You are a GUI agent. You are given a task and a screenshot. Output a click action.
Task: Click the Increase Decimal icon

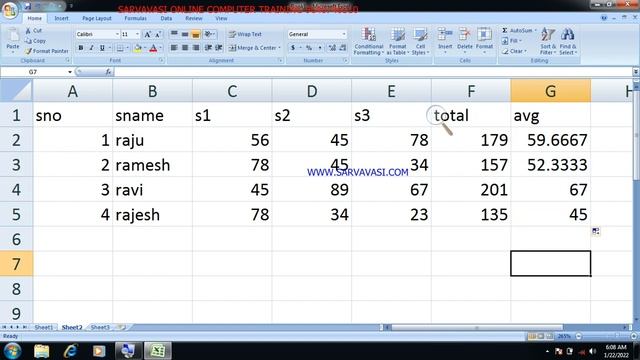(332, 48)
